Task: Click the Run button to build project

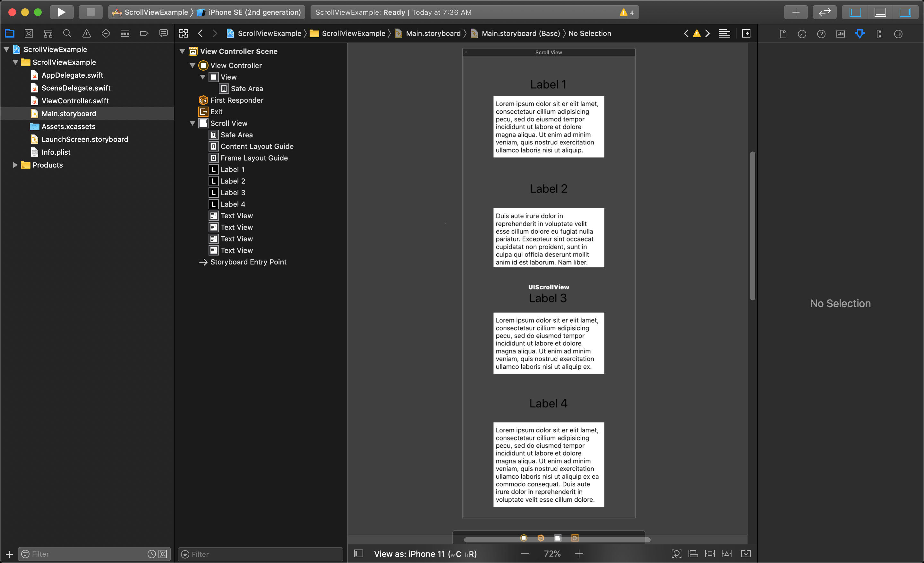Action: click(x=61, y=12)
